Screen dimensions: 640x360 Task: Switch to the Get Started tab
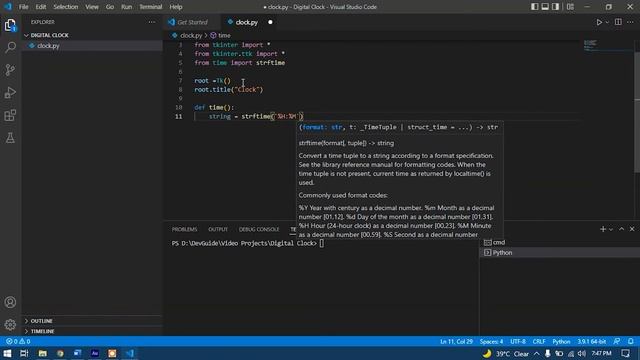(192, 22)
